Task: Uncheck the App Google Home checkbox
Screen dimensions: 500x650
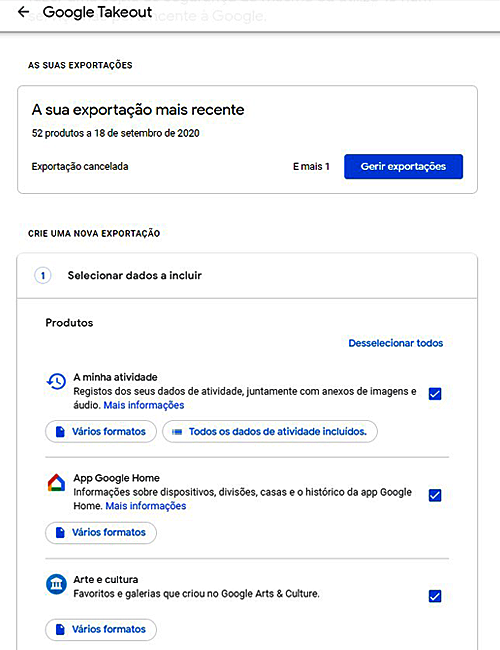Action: (435, 495)
